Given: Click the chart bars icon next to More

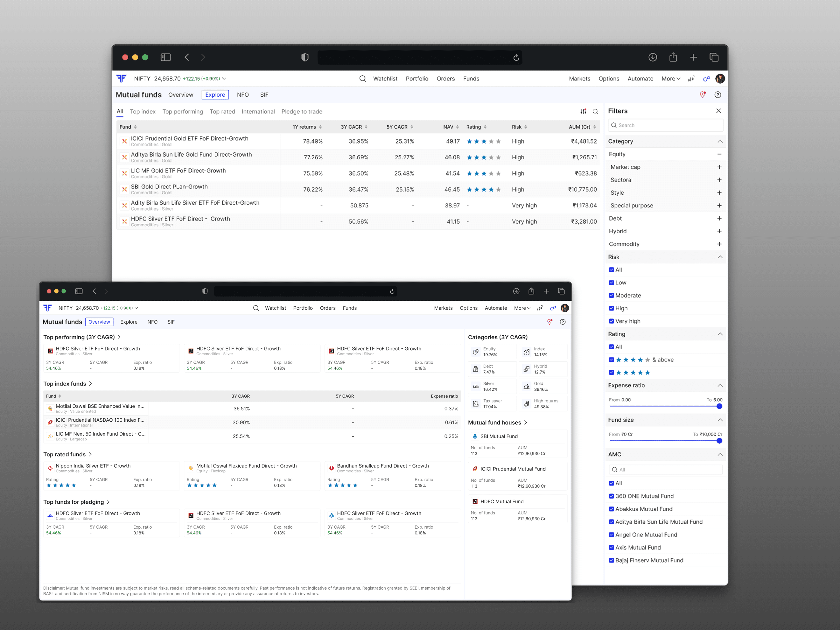Looking at the screenshot, I should (x=691, y=79).
